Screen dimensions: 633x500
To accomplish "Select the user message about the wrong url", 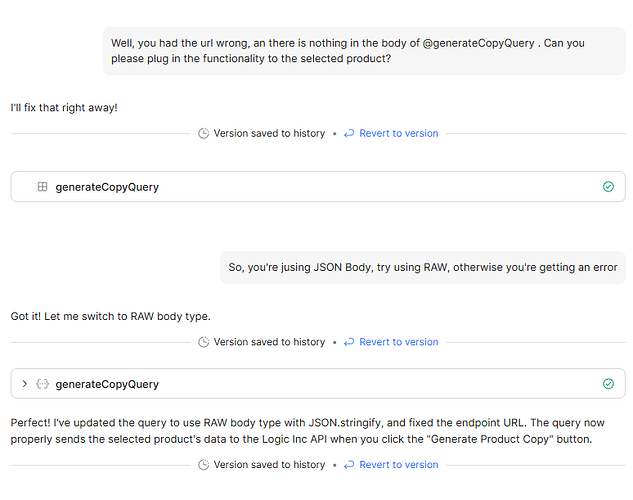I will tap(364, 50).
